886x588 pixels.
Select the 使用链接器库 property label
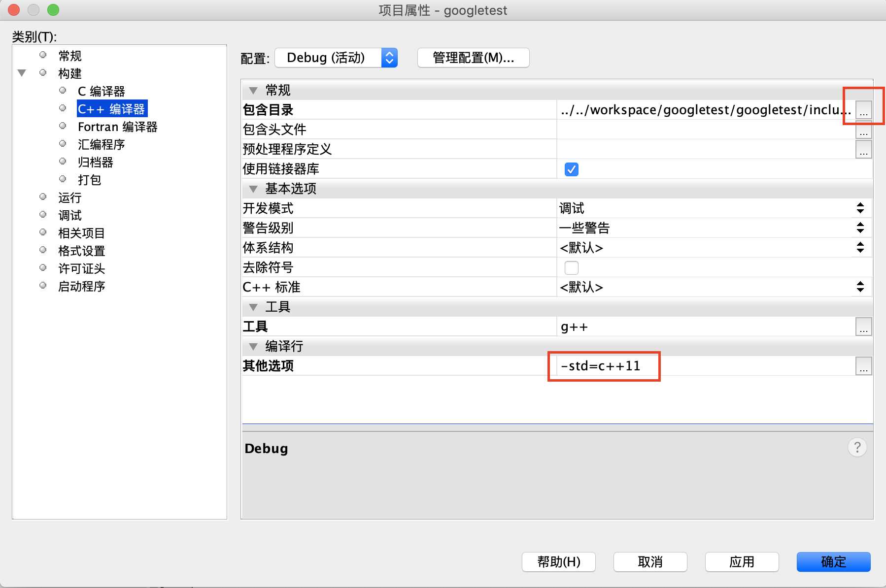coord(281,169)
